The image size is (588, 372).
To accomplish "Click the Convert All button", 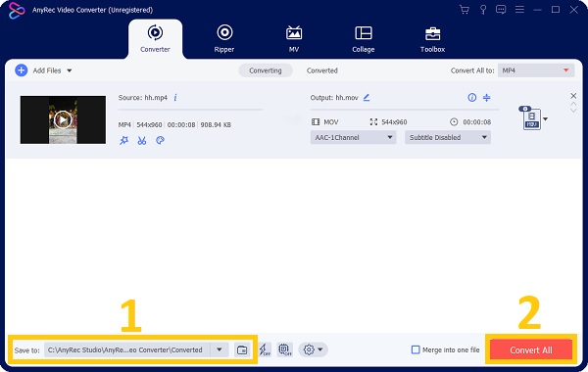I will coord(531,349).
